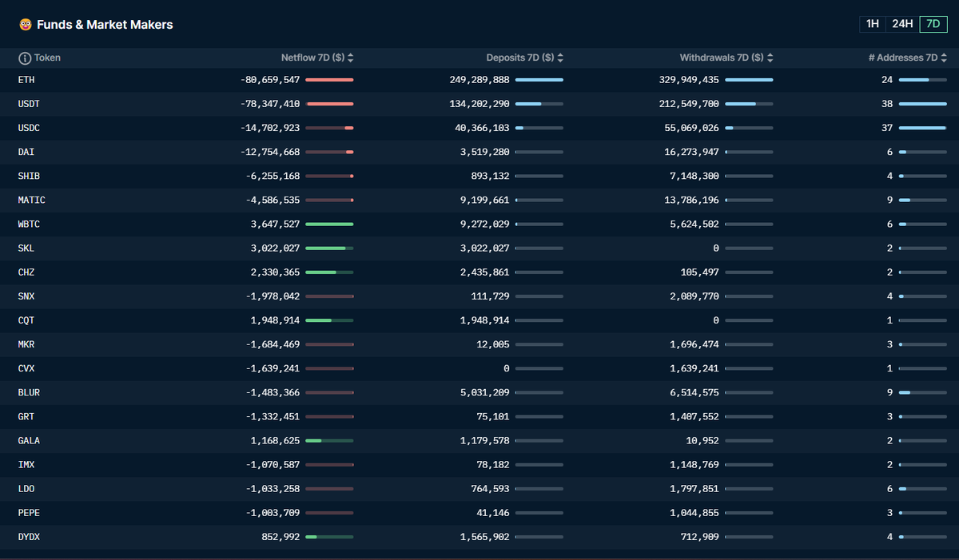Screen dimensions: 959x560
Task: Click the info icon beside Token header
Action: [x=25, y=58]
